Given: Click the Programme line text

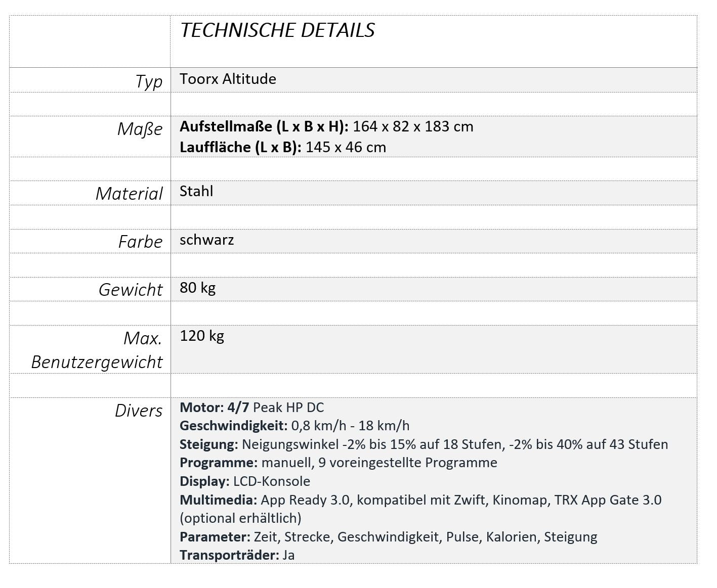Looking at the screenshot, I should (338, 463).
